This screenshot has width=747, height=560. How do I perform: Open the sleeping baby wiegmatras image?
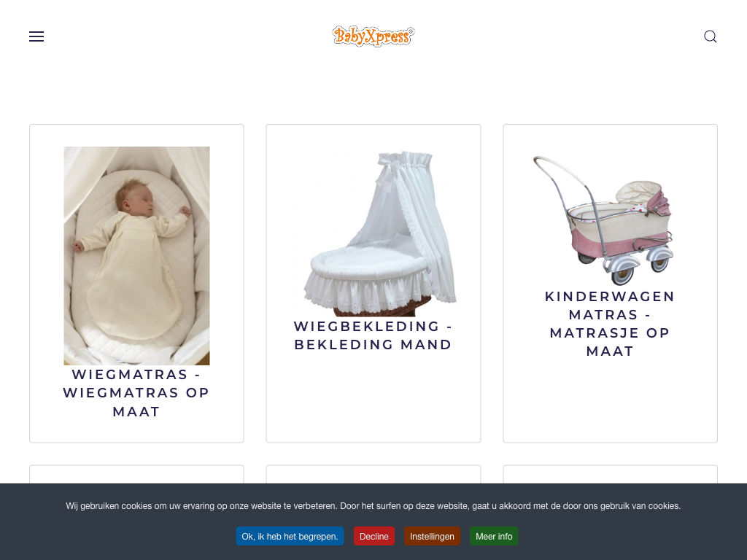(x=136, y=256)
